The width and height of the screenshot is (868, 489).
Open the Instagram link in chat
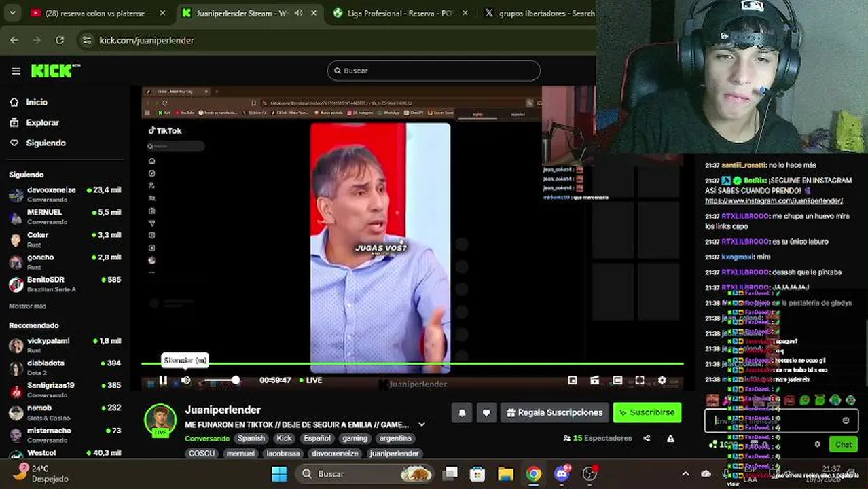[x=774, y=201]
